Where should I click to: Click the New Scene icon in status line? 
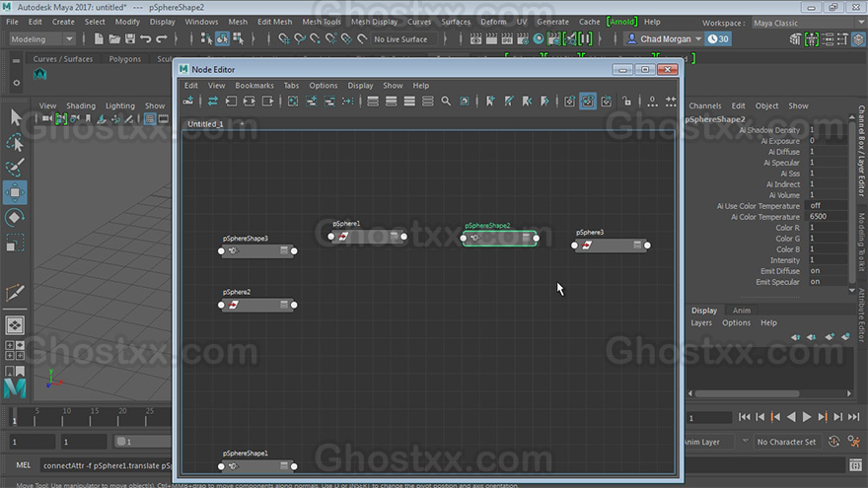click(99, 38)
